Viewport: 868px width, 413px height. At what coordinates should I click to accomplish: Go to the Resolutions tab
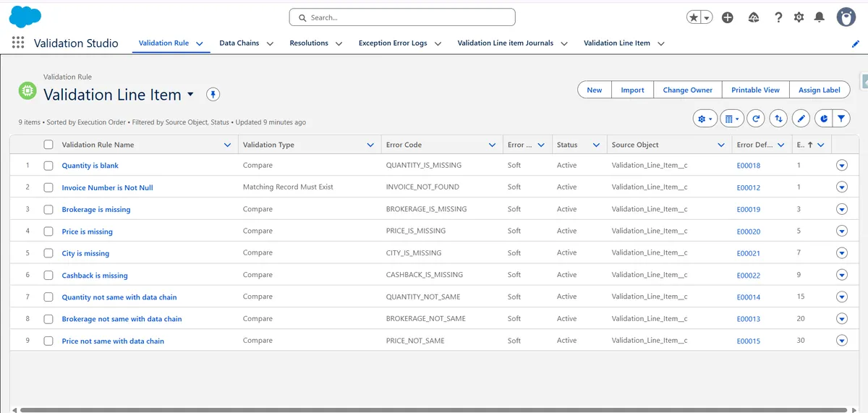coord(309,43)
